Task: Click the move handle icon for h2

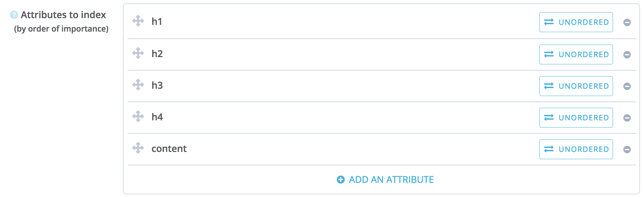Action: (138, 53)
